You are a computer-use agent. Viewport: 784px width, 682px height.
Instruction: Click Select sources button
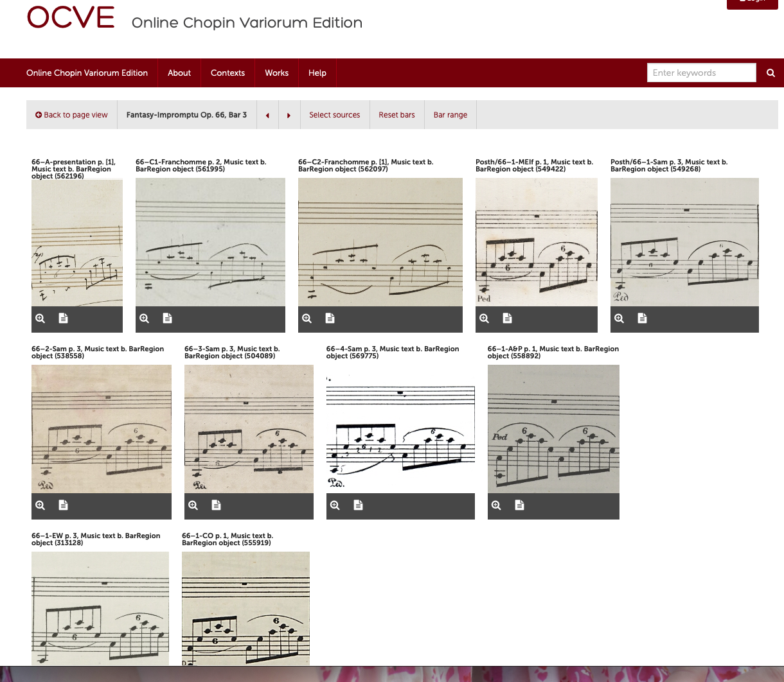335,115
